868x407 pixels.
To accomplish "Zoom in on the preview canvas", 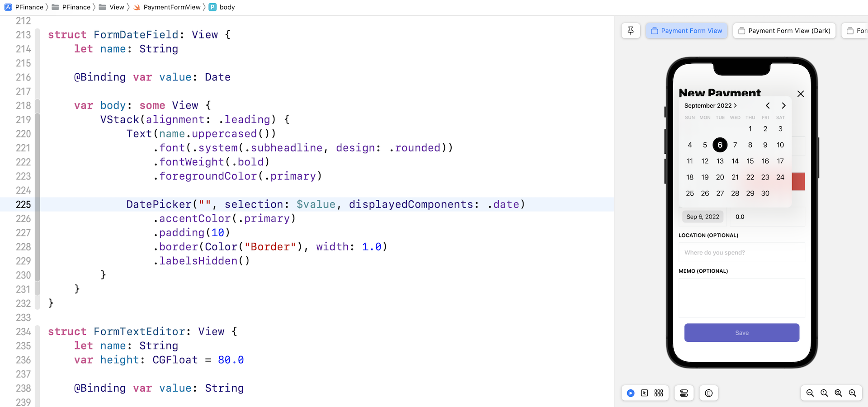I will [853, 393].
